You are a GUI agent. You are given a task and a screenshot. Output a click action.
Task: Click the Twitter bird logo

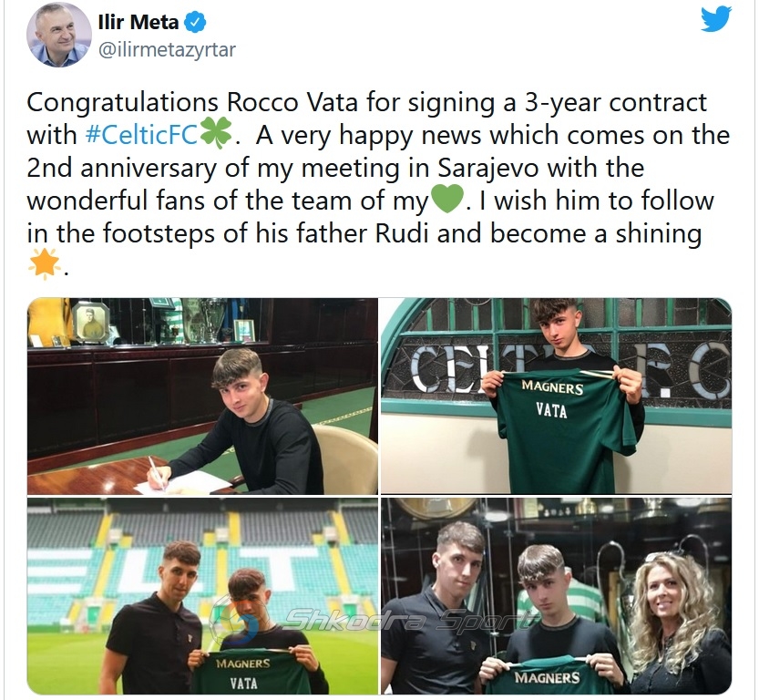715,18
